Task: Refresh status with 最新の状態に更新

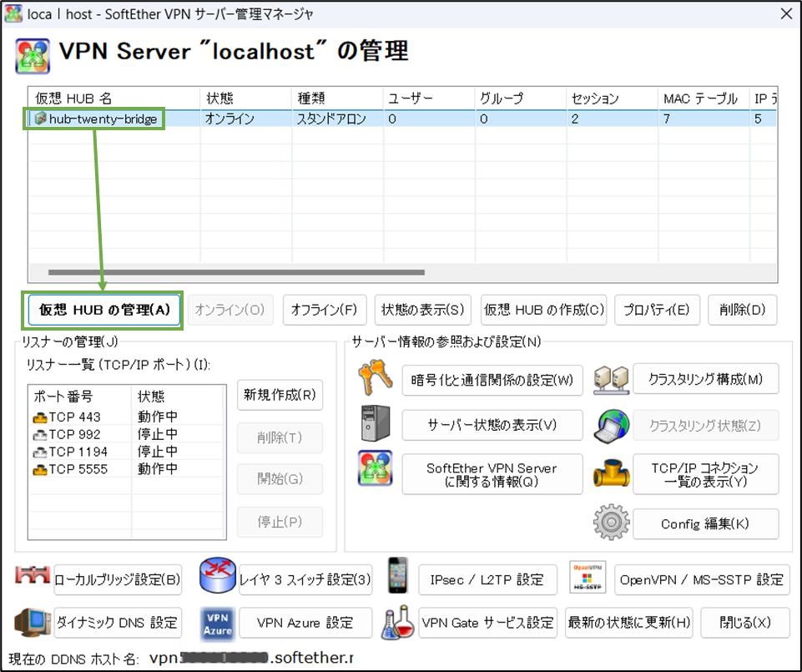Action: (x=628, y=622)
